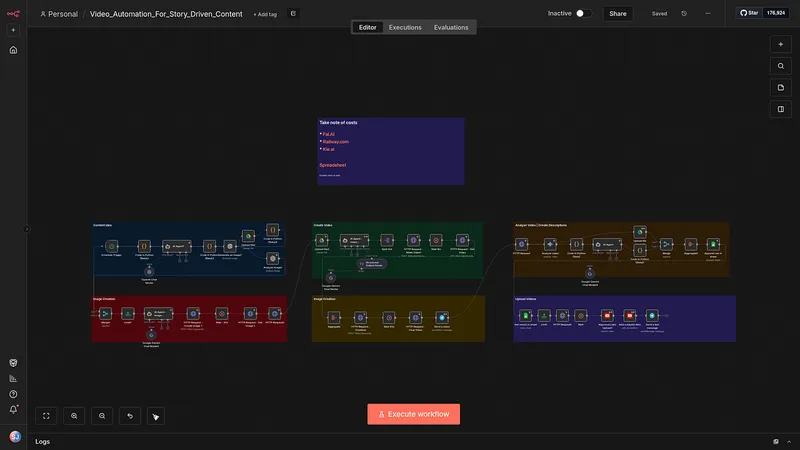Open the workflow more options menu
This screenshot has height=450, width=800.
[x=708, y=14]
